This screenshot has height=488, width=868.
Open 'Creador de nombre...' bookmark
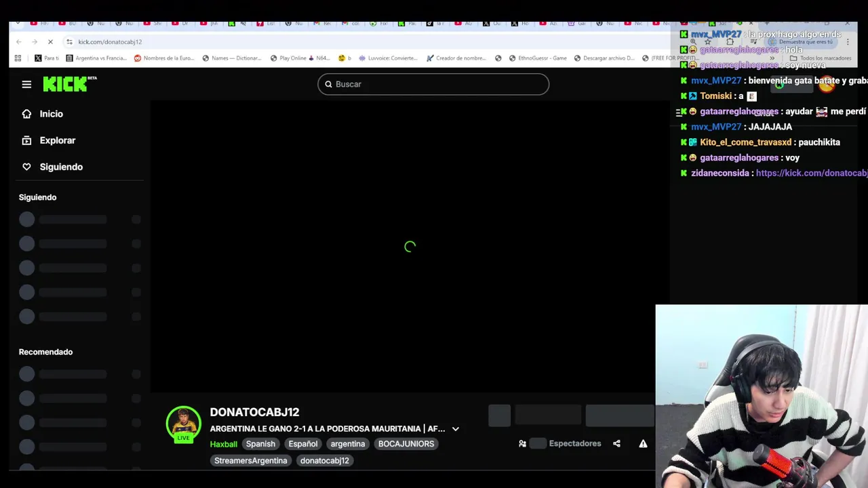[456, 58]
